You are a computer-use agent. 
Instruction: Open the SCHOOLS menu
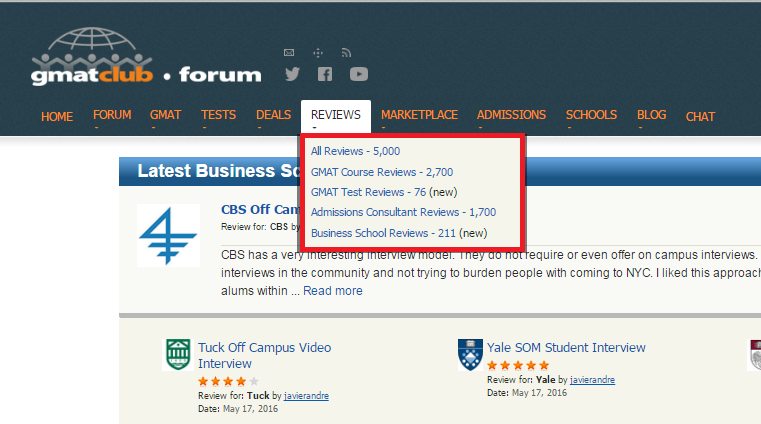coord(591,115)
